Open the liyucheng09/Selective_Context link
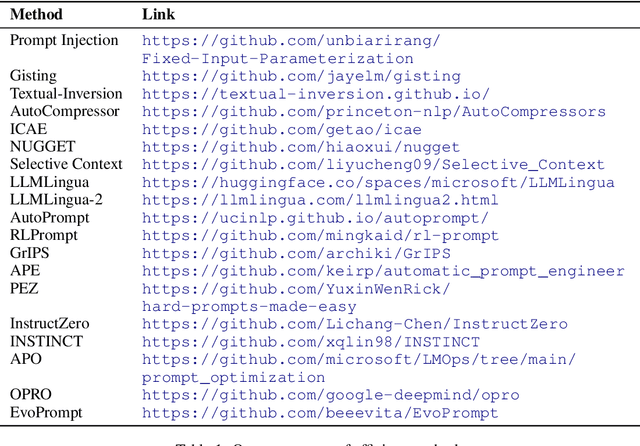Screen dimensions: 640x446 (372, 165)
